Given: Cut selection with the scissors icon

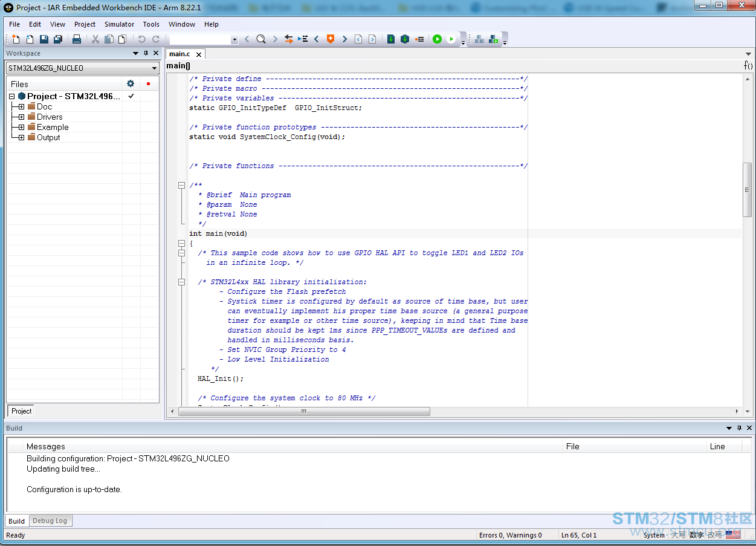Looking at the screenshot, I should tap(95, 39).
